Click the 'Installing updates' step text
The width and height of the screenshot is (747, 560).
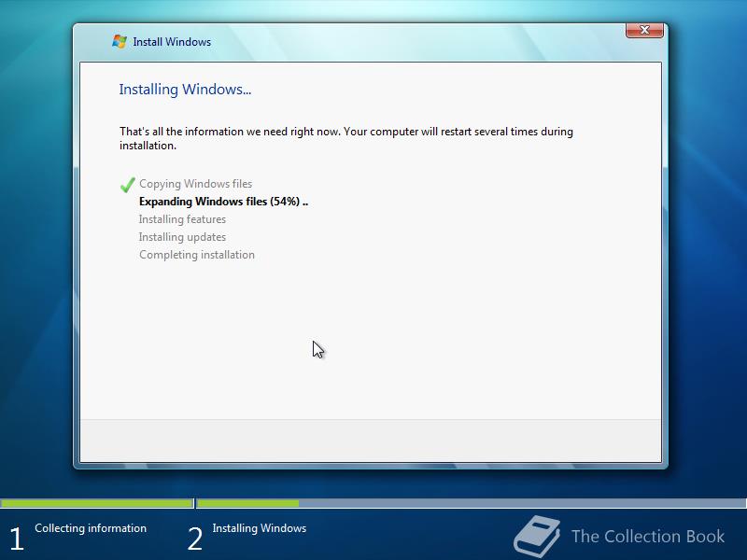[x=182, y=237]
